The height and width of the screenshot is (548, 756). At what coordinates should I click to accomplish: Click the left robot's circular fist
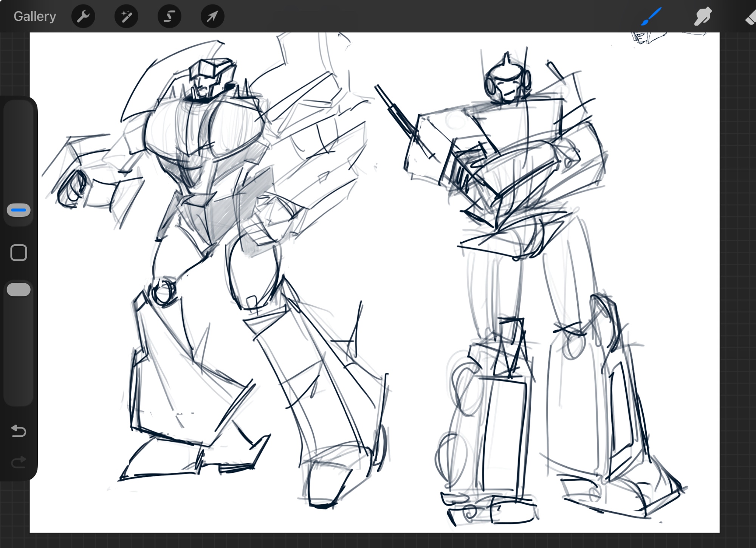[x=73, y=188]
